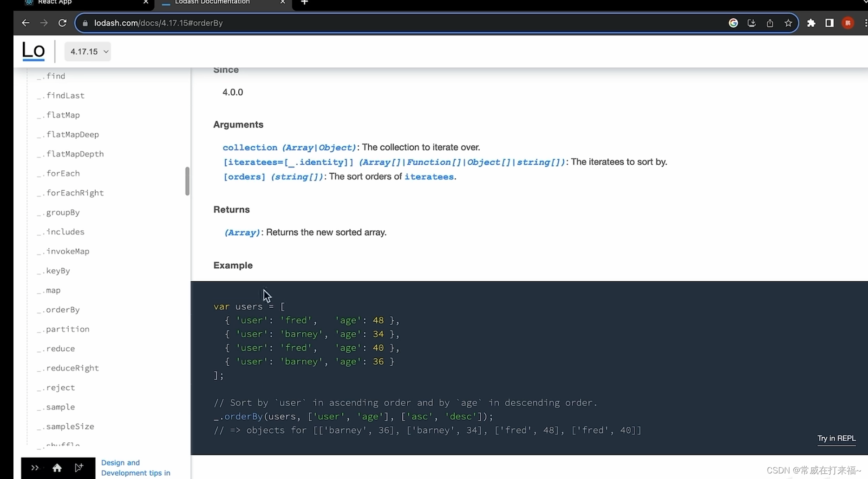The width and height of the screenshot is (868, 479).
Task: Open _.reject in the sidebar
Action: pos(56,388)
